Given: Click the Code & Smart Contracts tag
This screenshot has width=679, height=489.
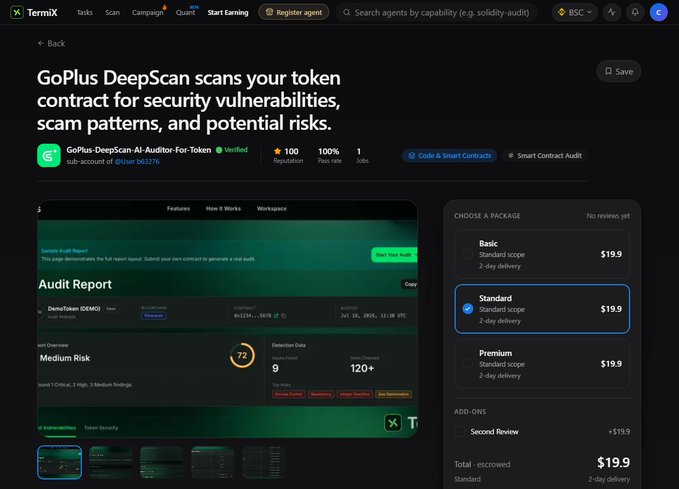Looking at the screenshot, I should (x=449, y=155).
